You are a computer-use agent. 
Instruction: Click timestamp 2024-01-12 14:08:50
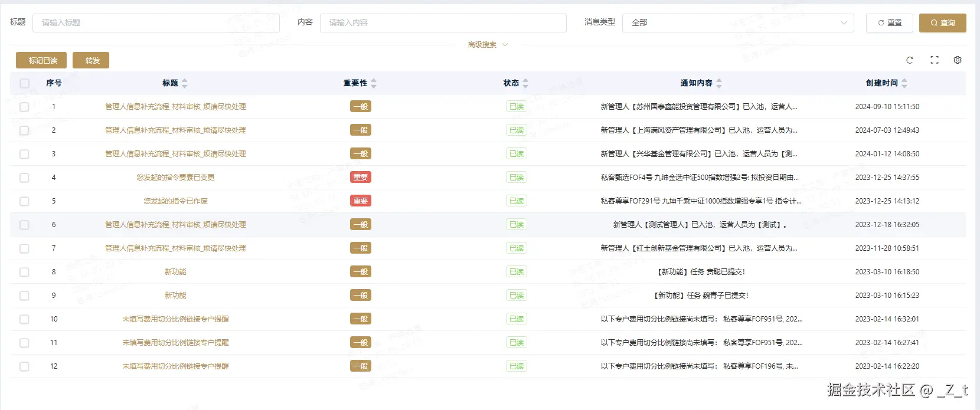887,154
